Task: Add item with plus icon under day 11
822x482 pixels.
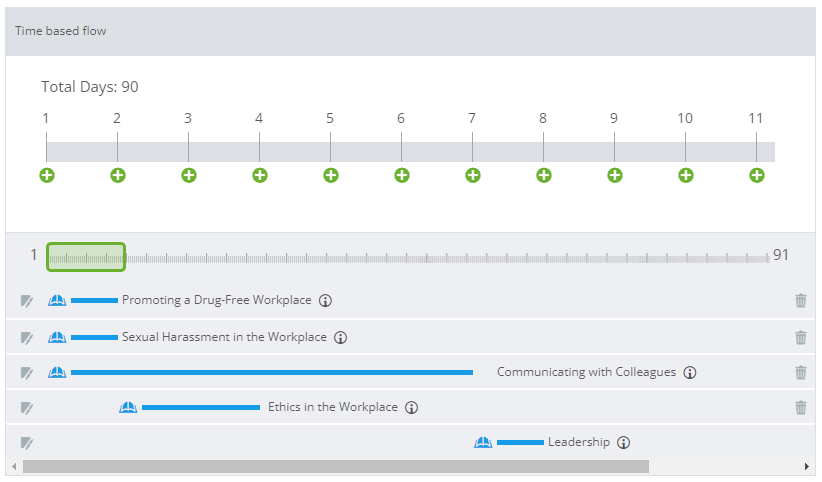Action: point(756,175)
